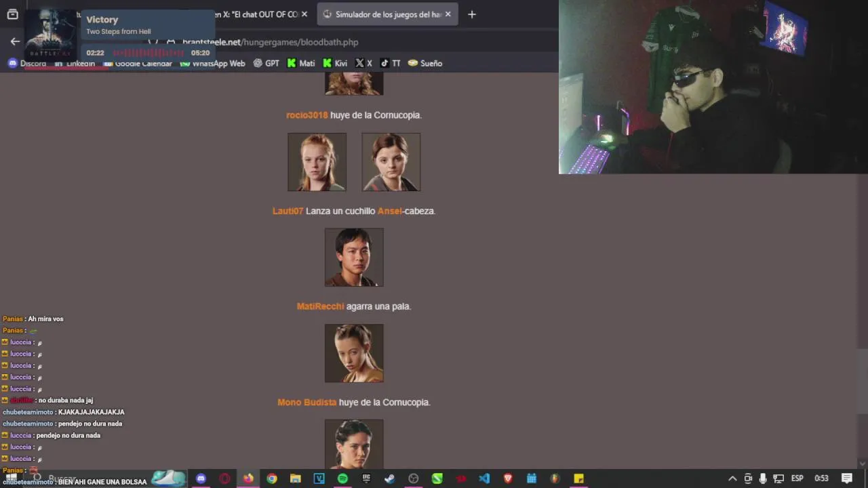Close the Simulador de los juegos tab
The height and width of the screenshot is (488, 868).
coord(448,14)
